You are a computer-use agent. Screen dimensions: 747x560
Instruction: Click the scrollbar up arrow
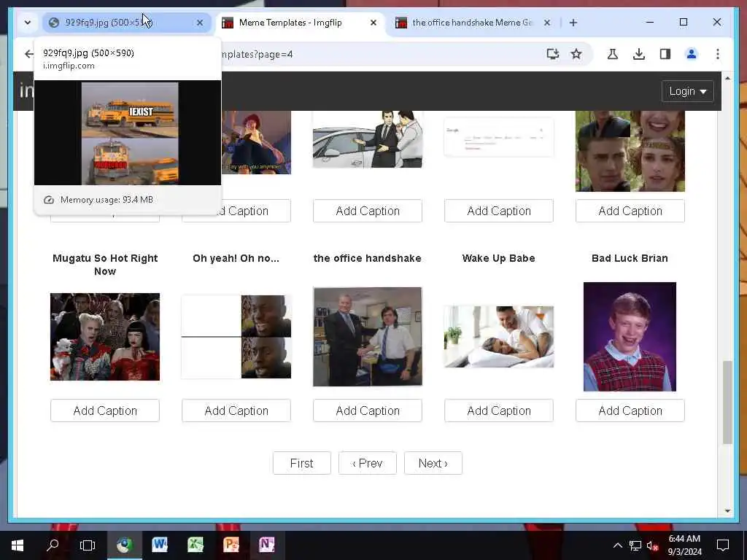(x=727, y=77)
